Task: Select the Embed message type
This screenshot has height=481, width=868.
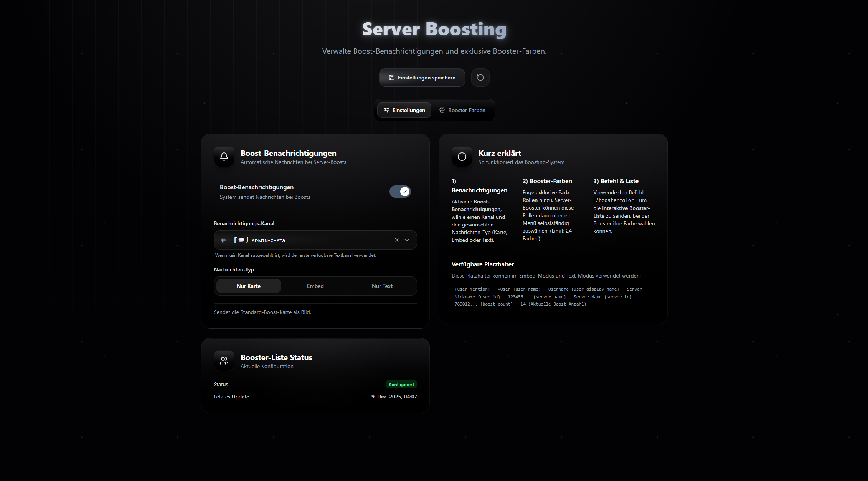Action: [x=315, y=286]
